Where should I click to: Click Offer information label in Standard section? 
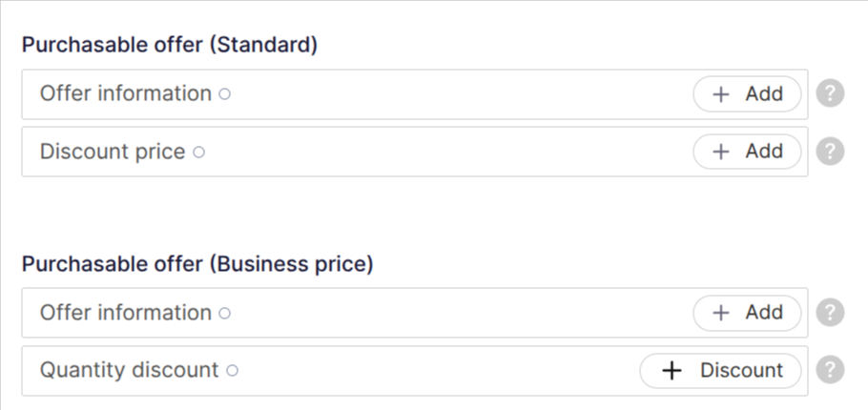point(125,93)
